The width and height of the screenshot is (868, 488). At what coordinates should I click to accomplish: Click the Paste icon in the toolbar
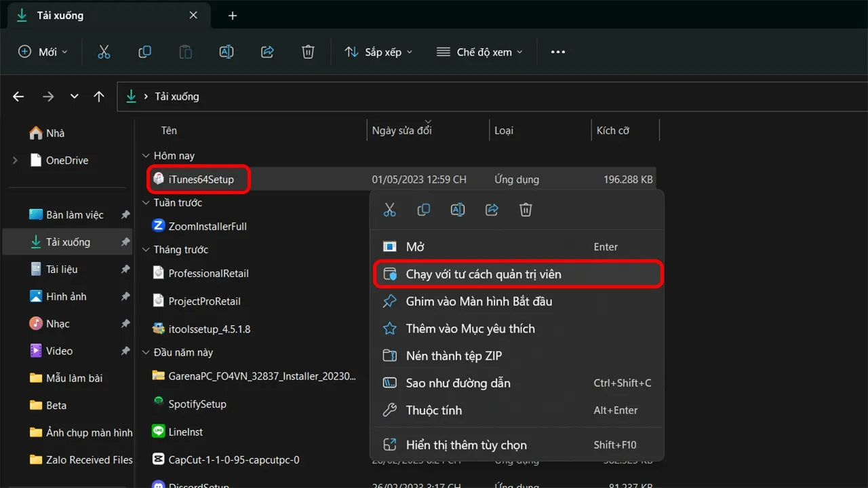[x=185, y=51]
